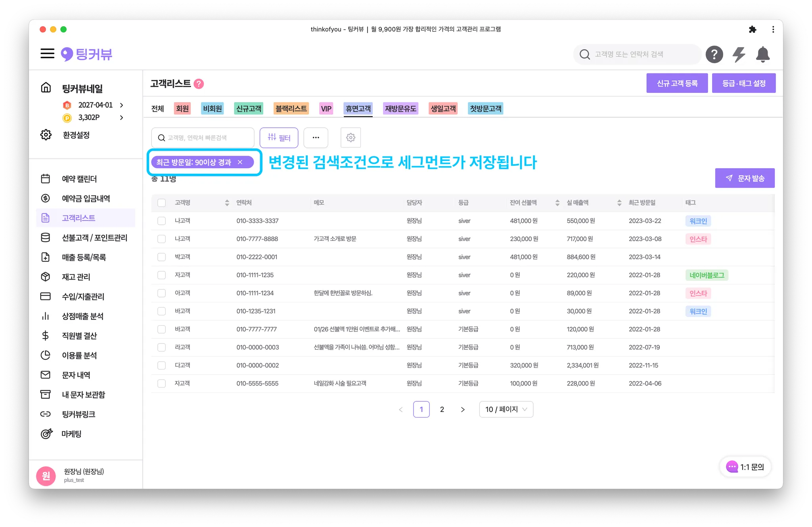Open the browser extensions puzzle icon
The width and height of the screenshot is (812, 527).
coord(752,29)
